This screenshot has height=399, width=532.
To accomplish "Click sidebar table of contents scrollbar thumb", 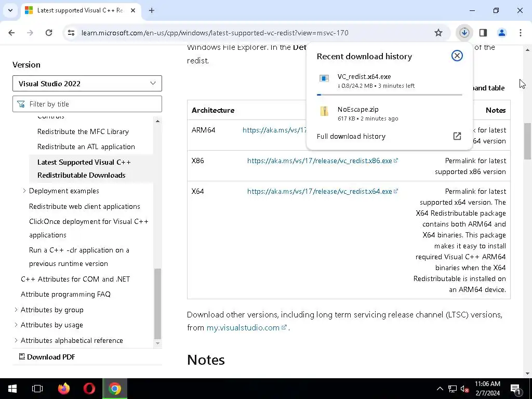I will pos(157,303).
